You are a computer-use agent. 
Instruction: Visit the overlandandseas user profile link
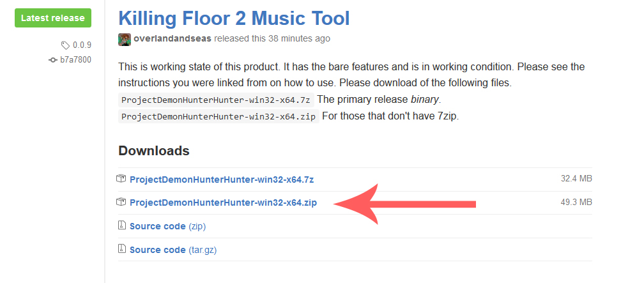tap(172, 39)
